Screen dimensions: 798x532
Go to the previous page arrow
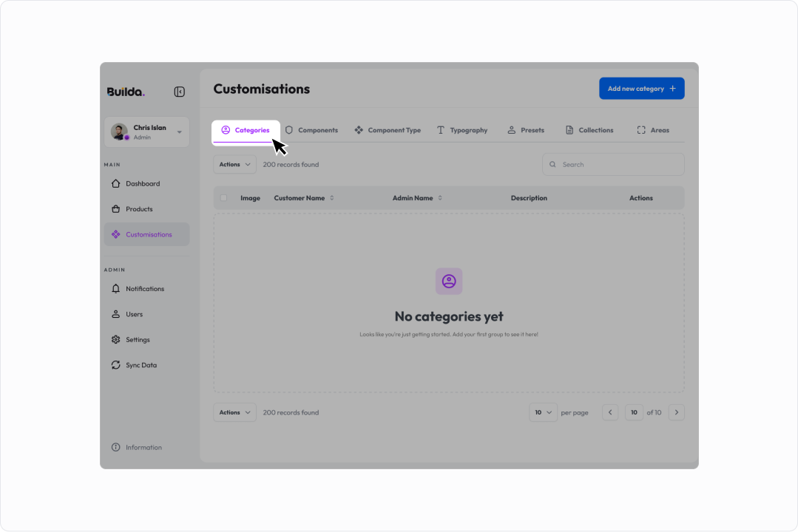(x=610, y=412)
